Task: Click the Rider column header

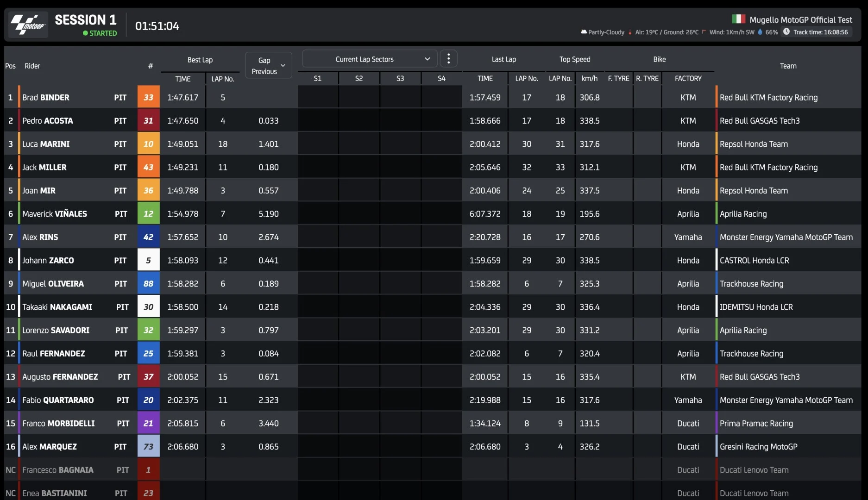Action: click(32, 66)
